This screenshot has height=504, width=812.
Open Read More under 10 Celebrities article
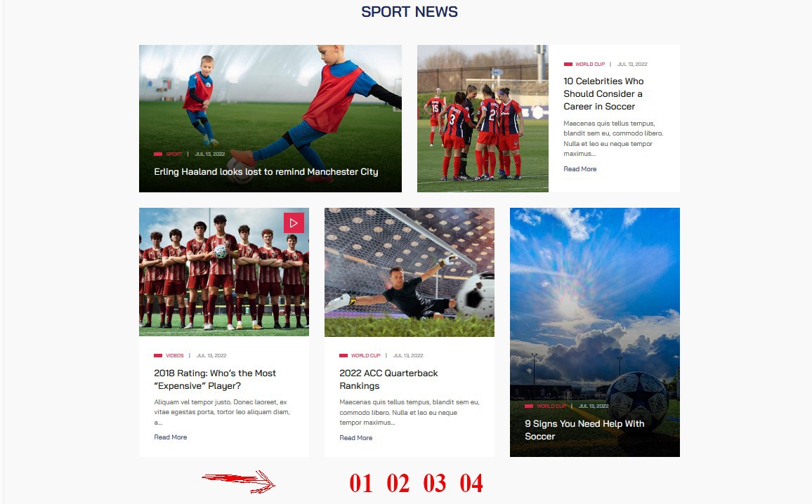(x=580, y=169)
